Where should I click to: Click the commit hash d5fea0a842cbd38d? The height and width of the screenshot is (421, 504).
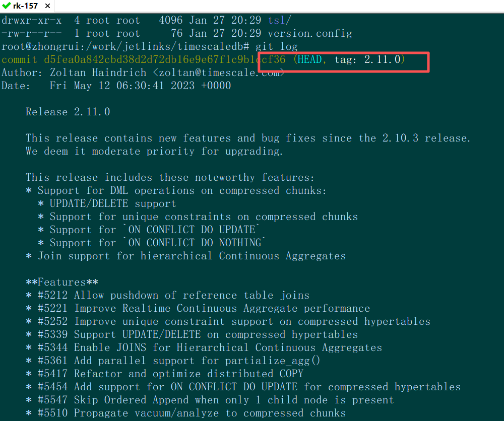tap(165, 59)
